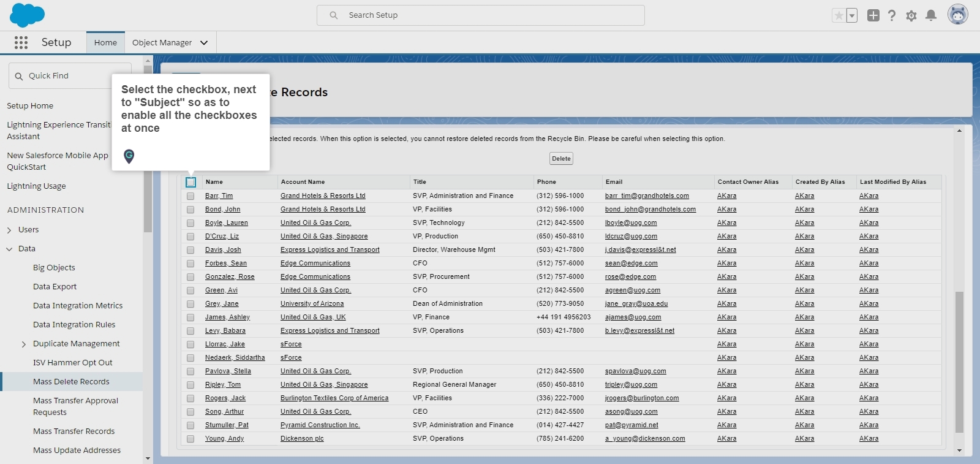Open Mass Update Addresses
Screen dimensions: 980x464
pos(77,450)
